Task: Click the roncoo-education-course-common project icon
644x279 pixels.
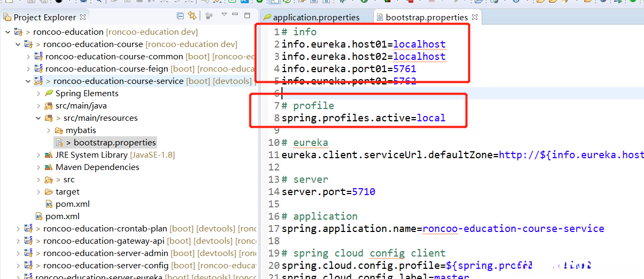Action: [38, 56]
